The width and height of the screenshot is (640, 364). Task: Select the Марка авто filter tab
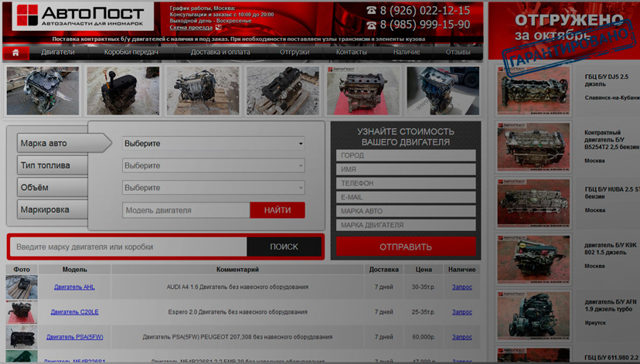[64, 143]
